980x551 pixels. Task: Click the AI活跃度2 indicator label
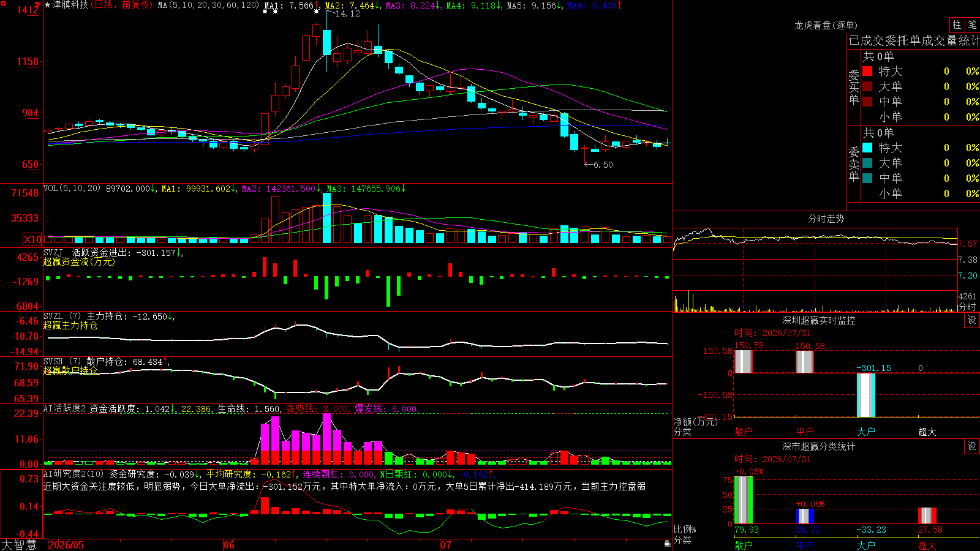coord(64,408)
